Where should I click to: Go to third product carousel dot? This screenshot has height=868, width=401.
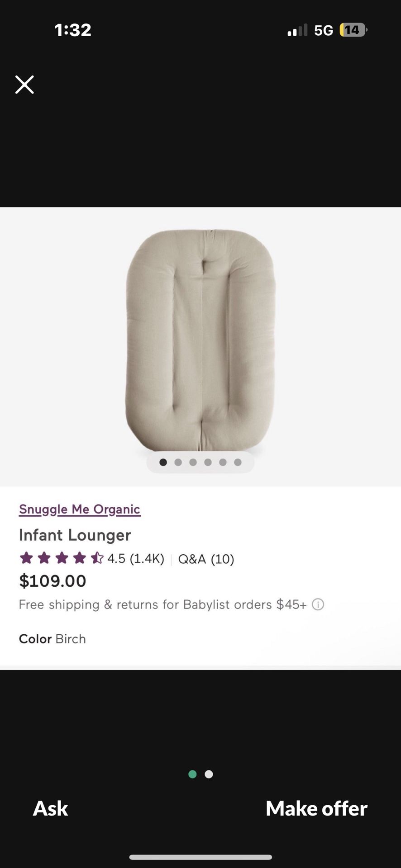pos(193,462)
